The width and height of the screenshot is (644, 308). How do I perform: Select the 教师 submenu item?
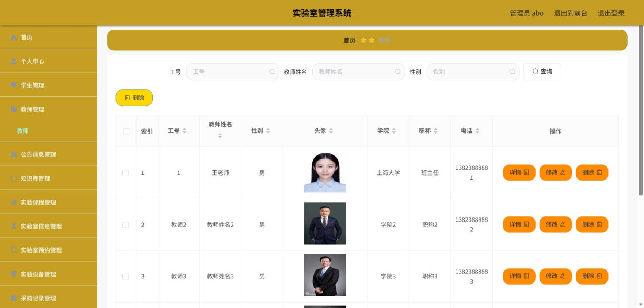tap(49, 131)
